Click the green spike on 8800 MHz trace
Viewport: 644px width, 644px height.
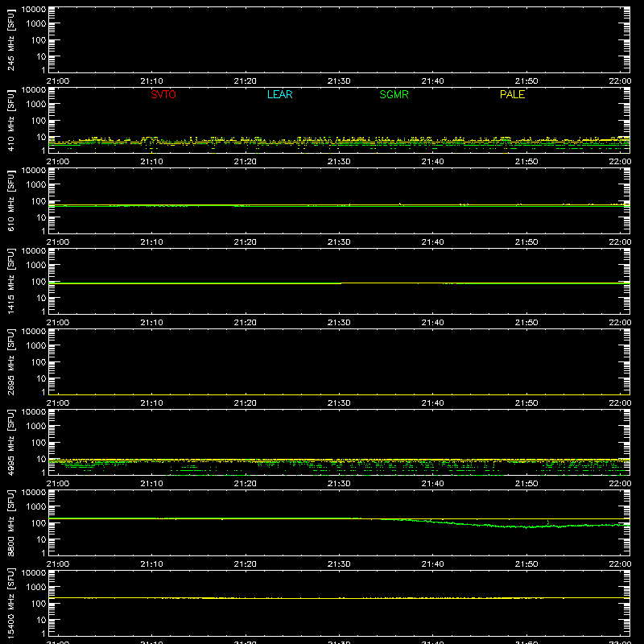pos(548,522)
